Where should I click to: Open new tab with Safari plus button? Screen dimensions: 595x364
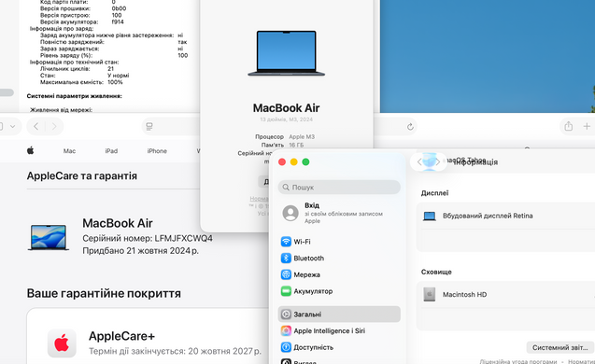587,126
